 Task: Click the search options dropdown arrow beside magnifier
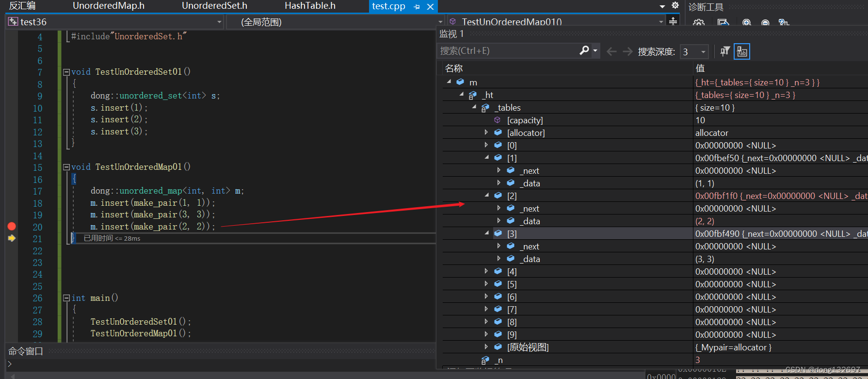[595, 50]
